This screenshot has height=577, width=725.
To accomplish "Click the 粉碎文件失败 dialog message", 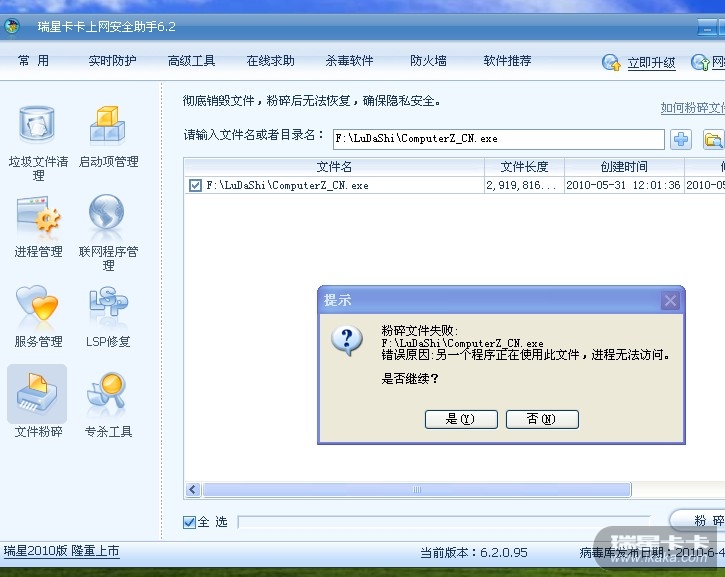I will tap(419, 331).
